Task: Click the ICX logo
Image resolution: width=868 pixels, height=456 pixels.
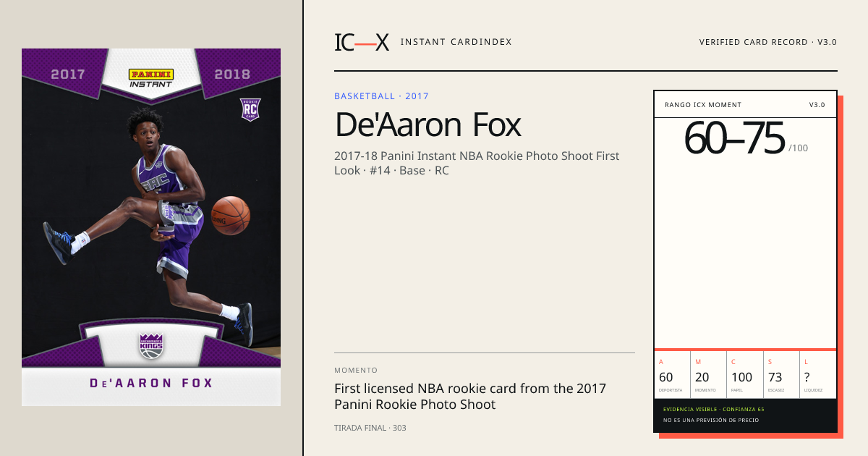Action: tap(362, 42)
